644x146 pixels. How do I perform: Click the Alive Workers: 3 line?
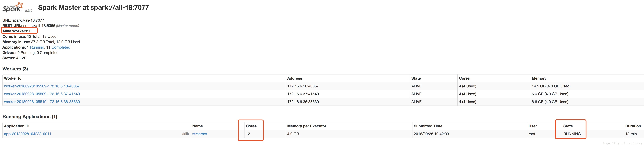pos(17,31)
